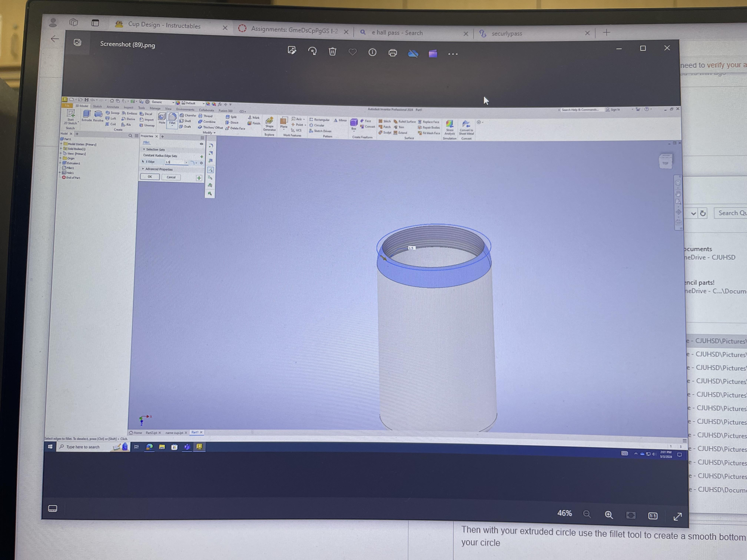This screenshot has width=747, height=560.
Task: Open the 3D Model ribbon tab
Action: [82, 106]
